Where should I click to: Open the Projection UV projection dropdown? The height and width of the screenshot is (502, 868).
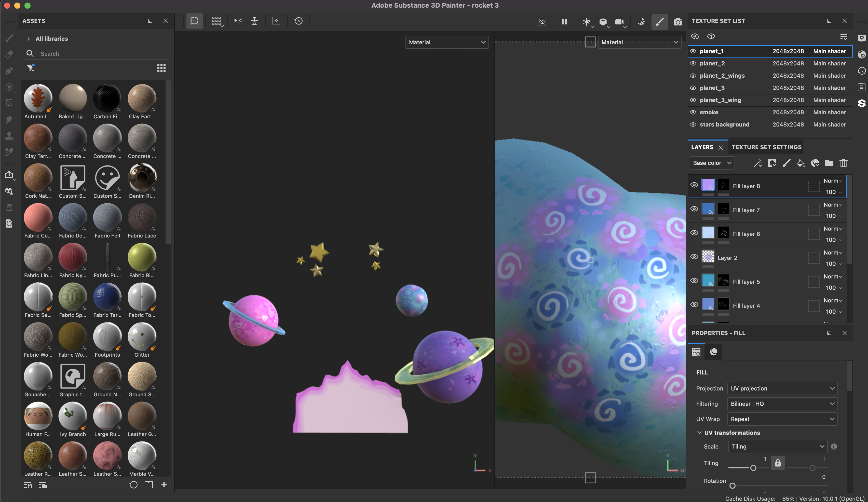coord(782,388)
